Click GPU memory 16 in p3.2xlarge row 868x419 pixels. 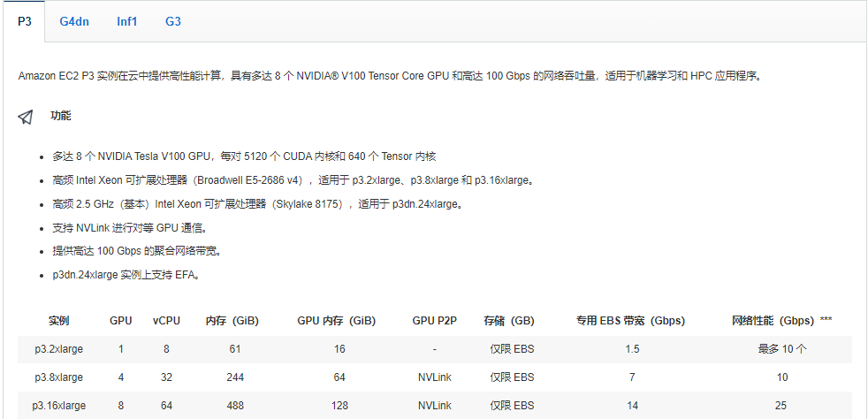[x=339, y=349]
